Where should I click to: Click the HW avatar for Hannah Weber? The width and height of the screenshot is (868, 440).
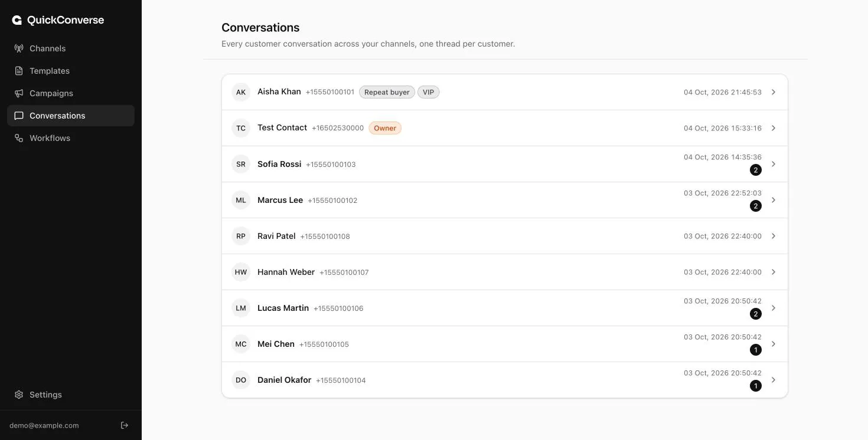coord(241,272)
